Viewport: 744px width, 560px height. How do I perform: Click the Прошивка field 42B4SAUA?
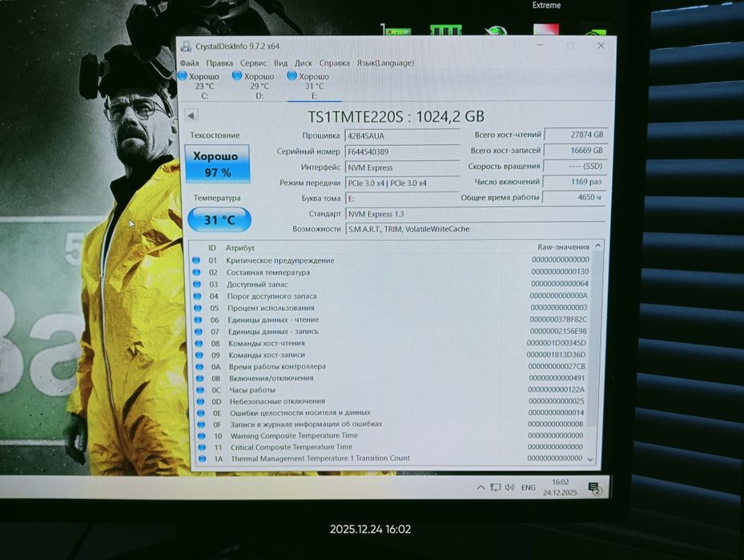(402, 135)
